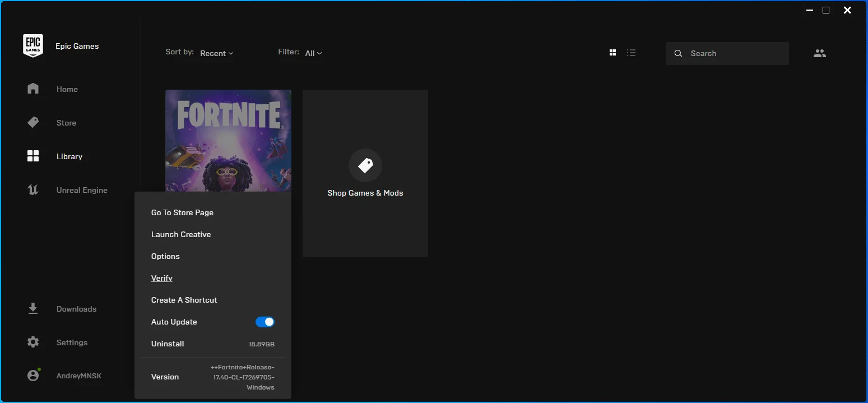868x403 pixels.
Task: Click the AndreyMNSK profile avatar icon
Action: 34,375
